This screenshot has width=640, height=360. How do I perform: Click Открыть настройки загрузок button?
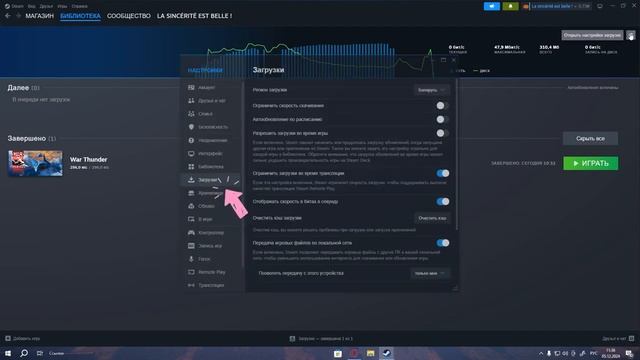click(592, 36)
